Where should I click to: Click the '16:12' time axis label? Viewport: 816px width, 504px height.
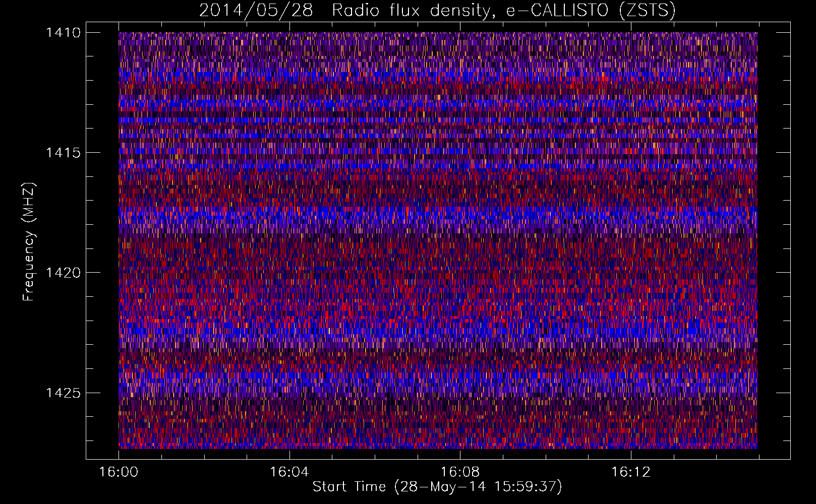pyautogui.click(x=631, y=472)
